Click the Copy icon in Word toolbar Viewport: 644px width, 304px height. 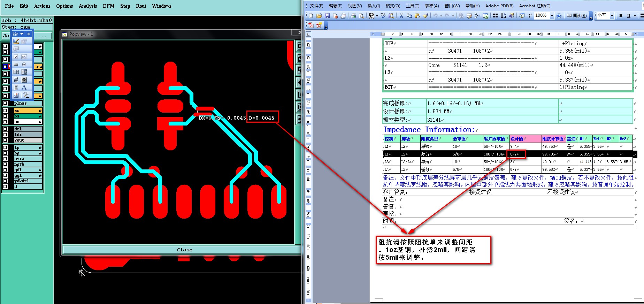tap(409, 16)
